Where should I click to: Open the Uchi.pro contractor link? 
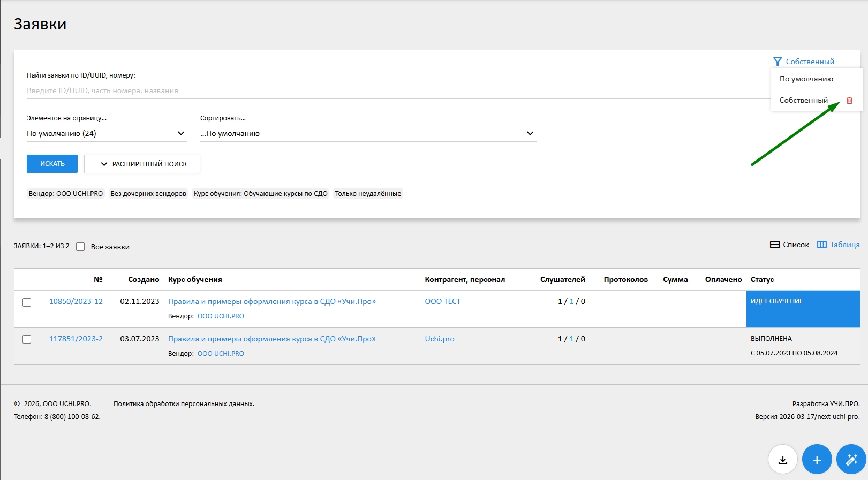click(x=439, y=339)
